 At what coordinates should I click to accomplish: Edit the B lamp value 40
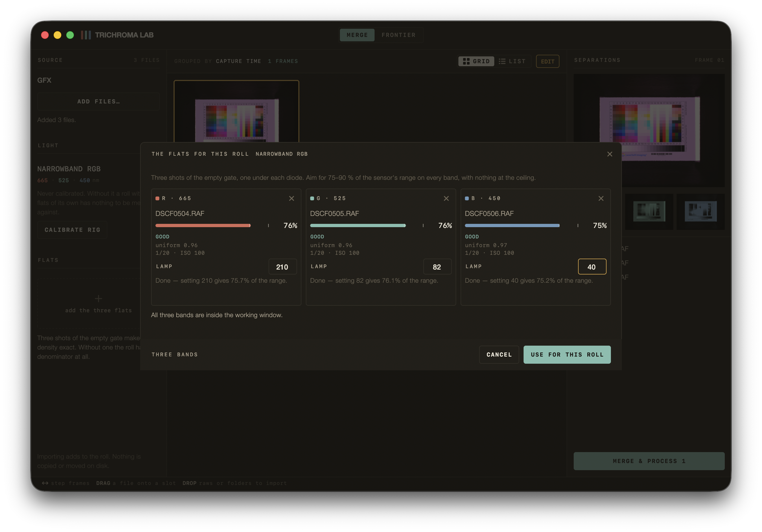[x=592, y=267]
